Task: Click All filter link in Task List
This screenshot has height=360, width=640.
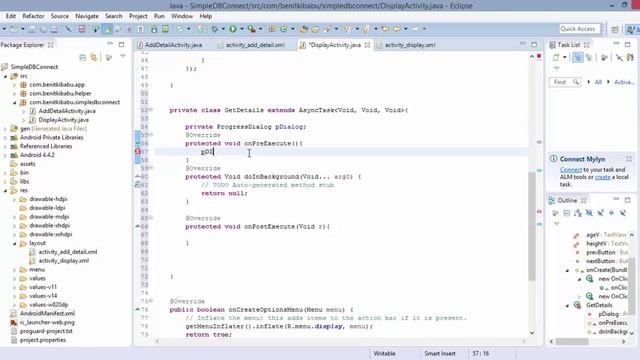Action: [x=598, y=82]
